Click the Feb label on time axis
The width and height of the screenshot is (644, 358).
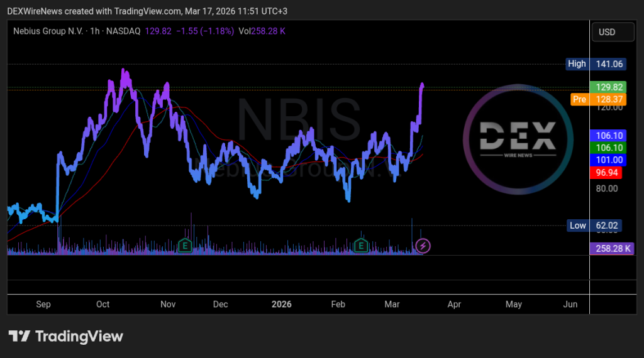coord(338,304)
